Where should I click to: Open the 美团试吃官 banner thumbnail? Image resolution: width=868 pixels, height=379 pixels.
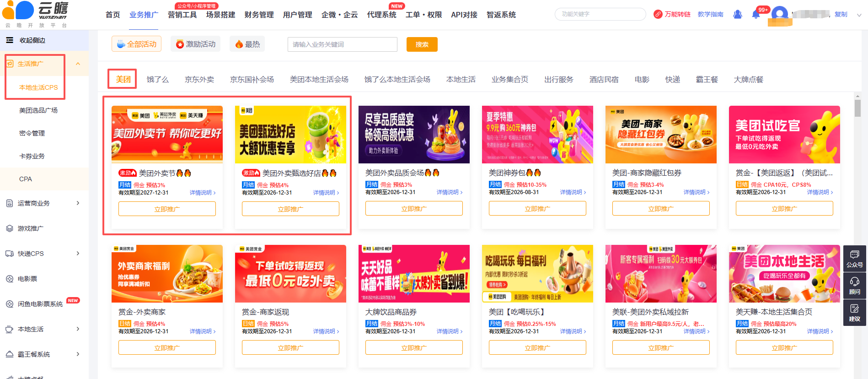(x=784, y=135)
